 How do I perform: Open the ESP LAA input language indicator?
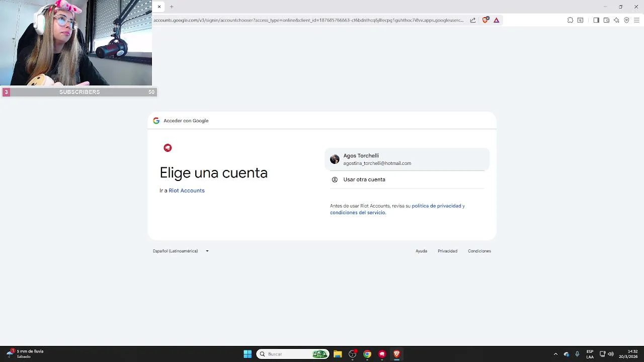[x=590, y=354]
